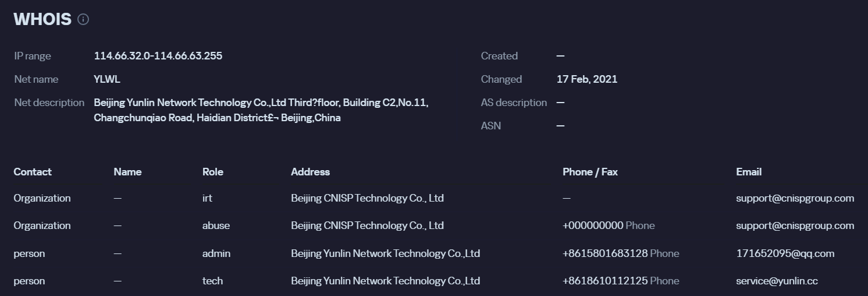Click the info icon next to WHOIS
This screenshot has height=296, width=868.
[83, 19]
